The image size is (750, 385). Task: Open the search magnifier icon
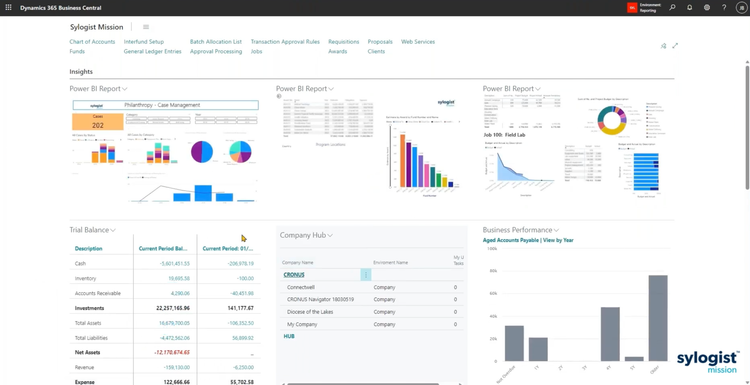click(x=673, y=8)
